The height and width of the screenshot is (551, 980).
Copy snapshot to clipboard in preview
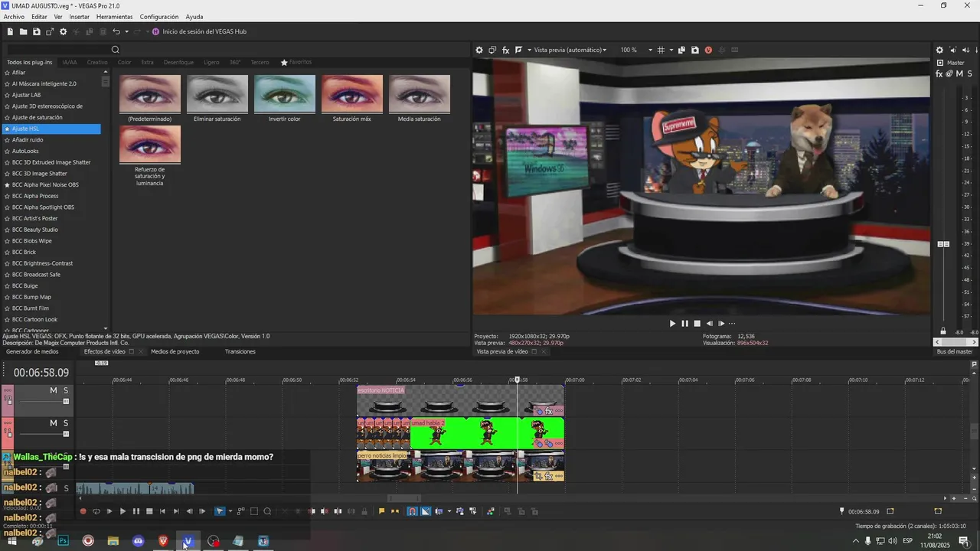coord(681,50)
